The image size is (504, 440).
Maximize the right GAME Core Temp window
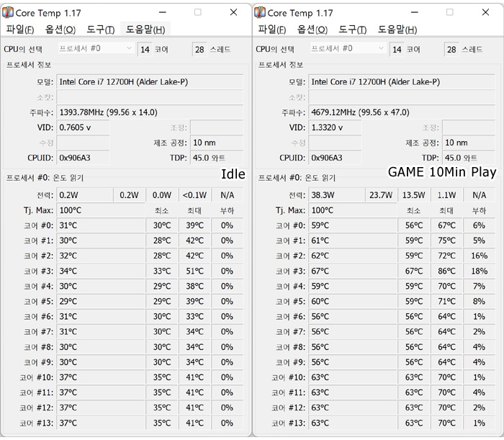click(449, 12)
